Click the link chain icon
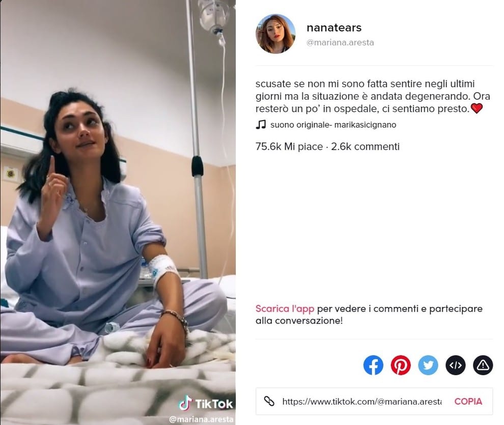This screenshot has width=504, height=425. (x=269, y=401)
